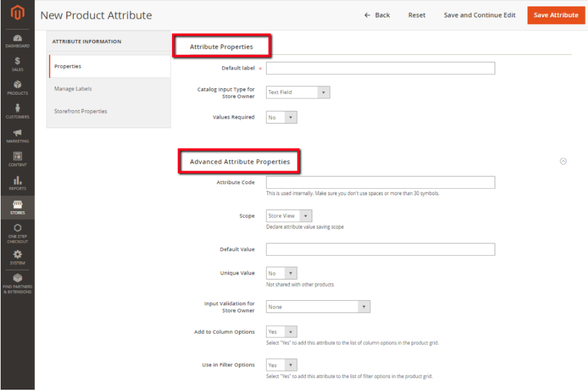588x391 pixels.
Task: Open Catalog Input Type dropdown
Action: [298, 92]
